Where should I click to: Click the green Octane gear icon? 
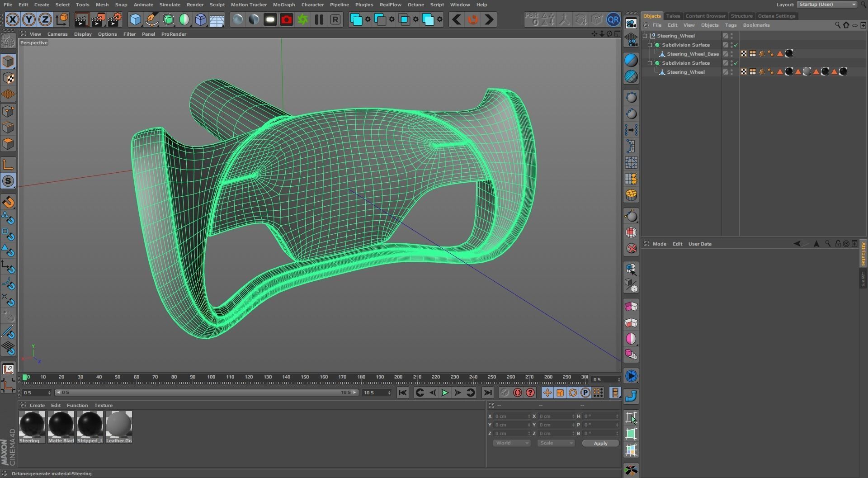coord(303,19)
